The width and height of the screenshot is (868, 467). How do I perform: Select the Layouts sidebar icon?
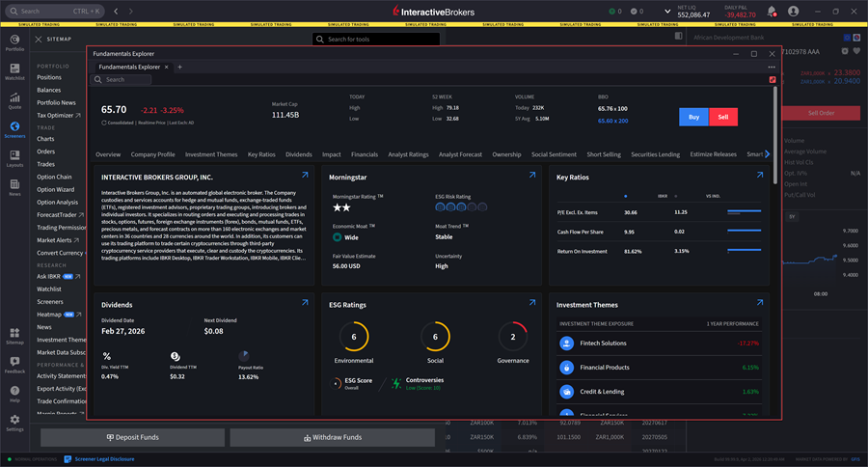pos(14,157)
